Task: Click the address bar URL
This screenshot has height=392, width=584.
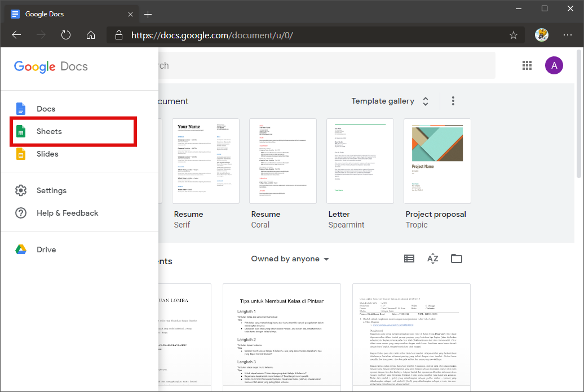Action: 213,35
